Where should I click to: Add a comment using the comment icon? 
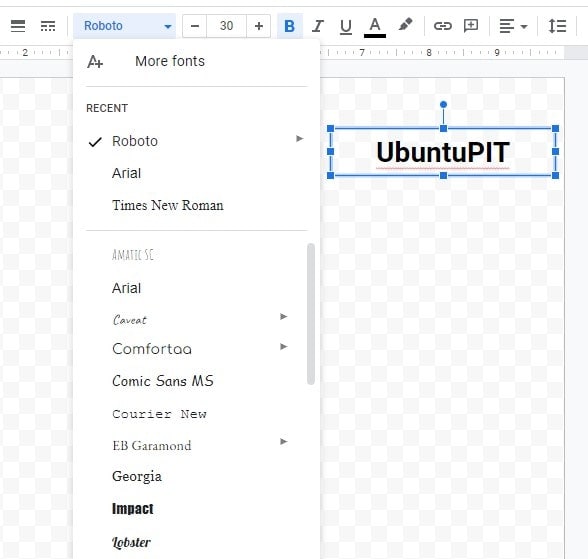point(471,26)
